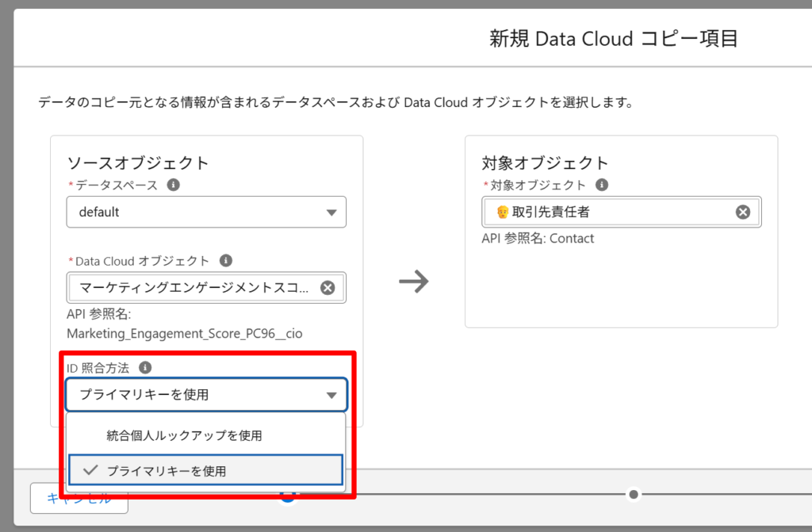Open info tooltip beside ID 照合方法 label
The image size is (812, 532).
(x=145, y=368)
